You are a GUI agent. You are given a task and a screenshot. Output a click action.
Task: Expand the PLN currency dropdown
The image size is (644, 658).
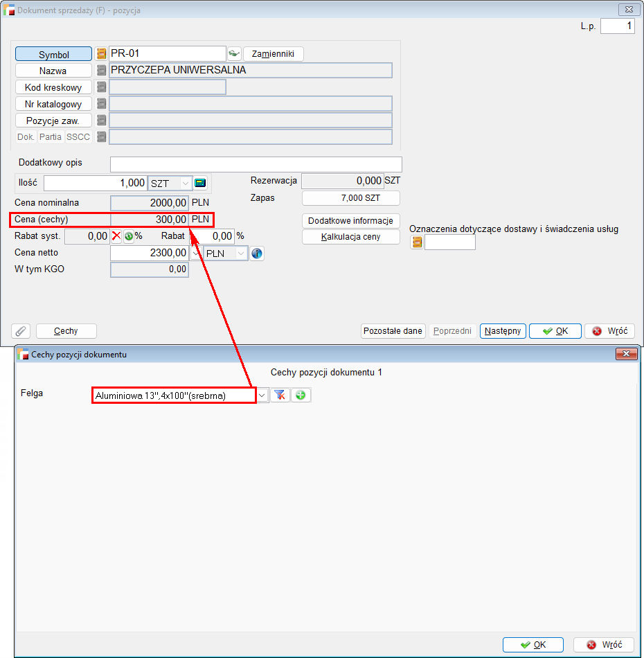pos(241,254)
